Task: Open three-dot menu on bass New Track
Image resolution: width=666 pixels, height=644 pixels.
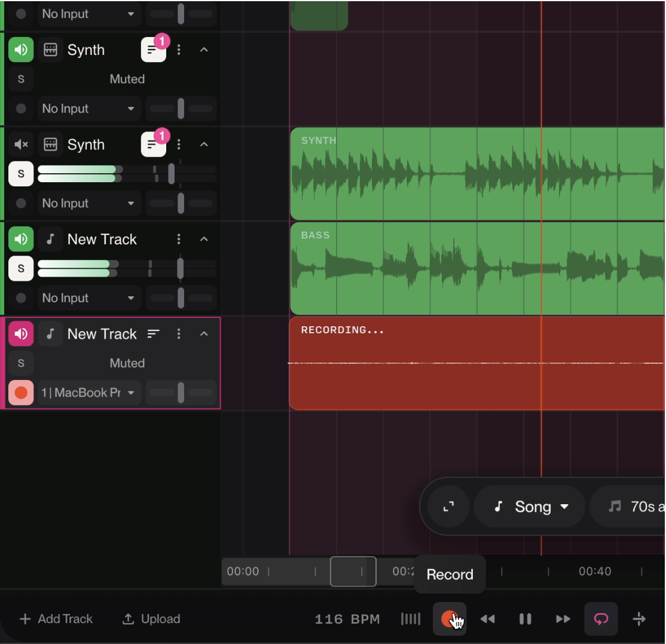Action: tap(178, 239)
